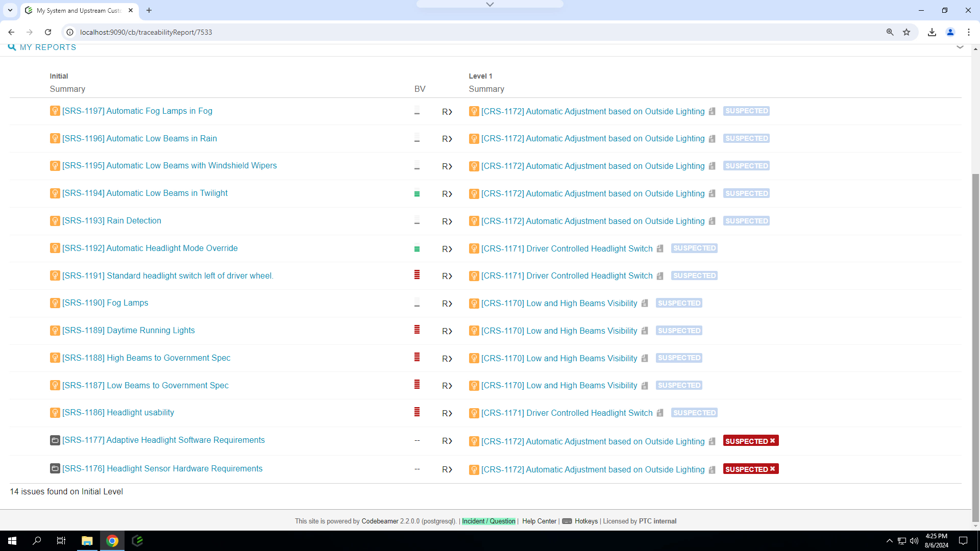The width and height of the screenshot is (980, 551).
Task: Click the keyboard Hotkeys icon in the footer
Action: click(x=567, y=521)
